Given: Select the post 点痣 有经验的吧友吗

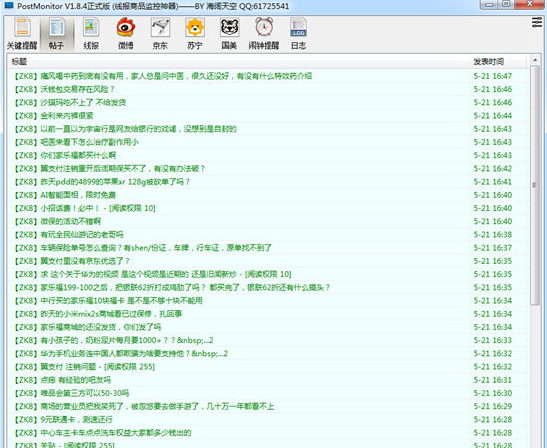Looking at the screenshot, I should coord(62,380).
